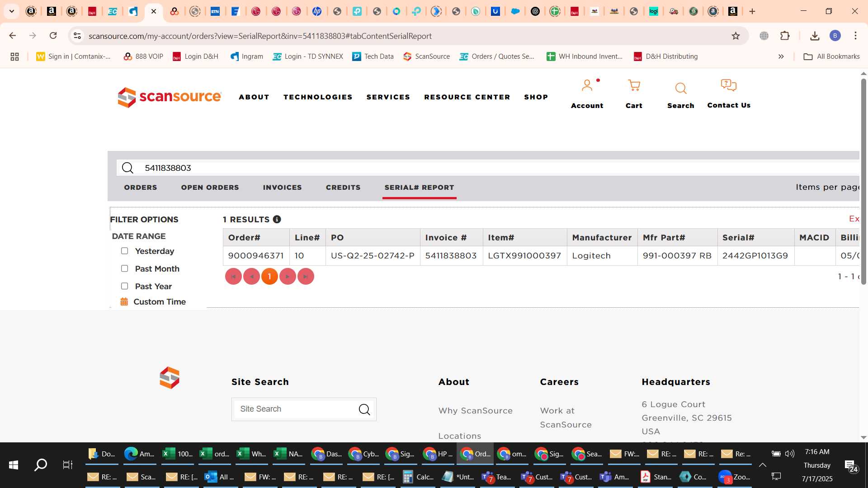Open the Account icon menu
This screenshot has height=488, width=868.
pyautogui.click(x=587, y=86)
